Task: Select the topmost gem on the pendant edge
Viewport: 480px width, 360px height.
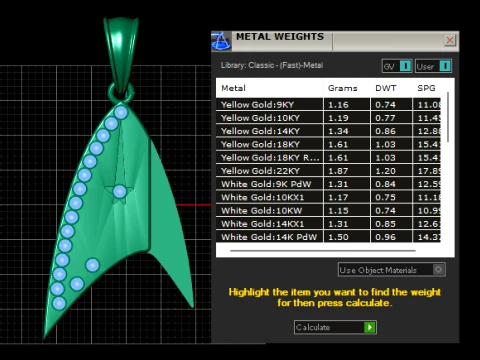Action: (x=121, y=112)
